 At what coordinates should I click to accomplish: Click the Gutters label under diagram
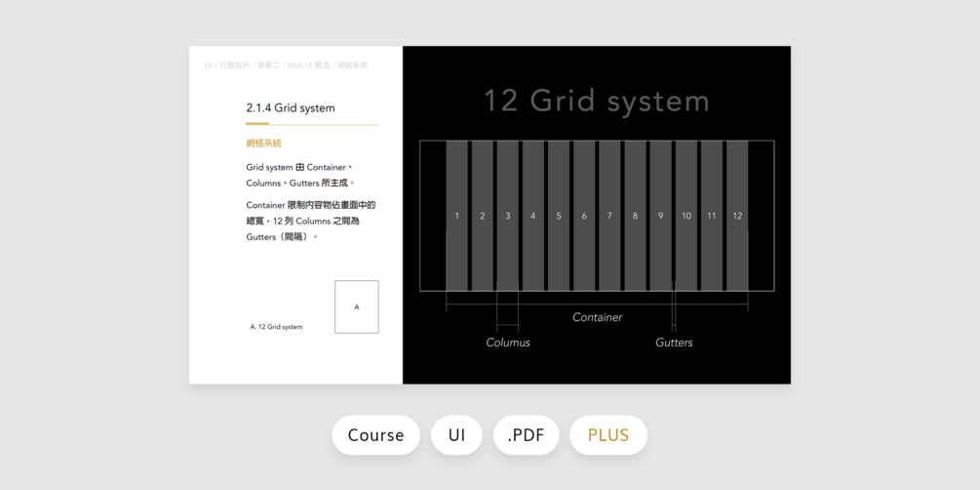coord(674,343)
